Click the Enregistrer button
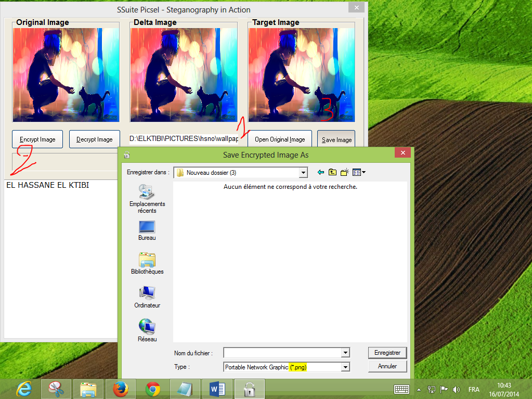This screenshot has width=532, height=399. click(387, 353)
